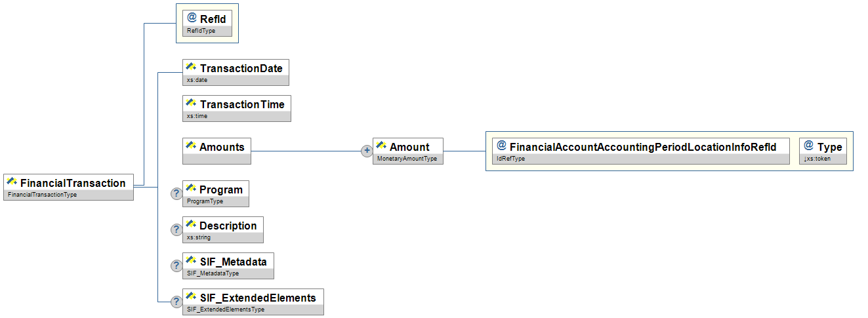Click the question mark beside Description
868x318 pixels.
pos(176,229)
